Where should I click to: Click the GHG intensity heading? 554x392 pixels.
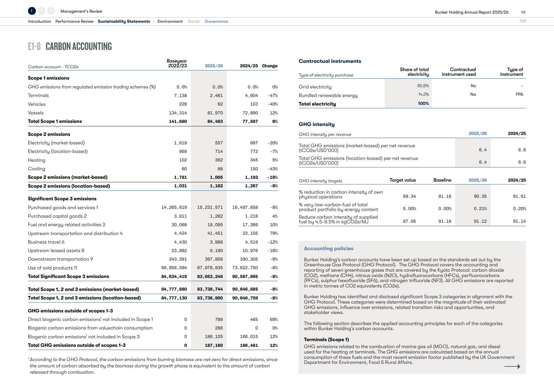pyautogui.click(x=317, y=124)
